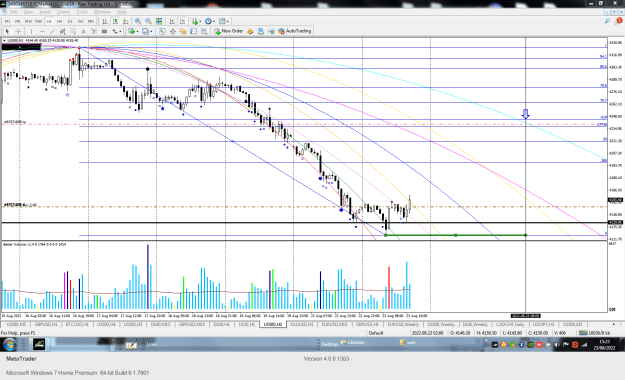This screenshot has height=380, width=625.
Task: Set the timeframe to D1
Action: coord(70,21)
